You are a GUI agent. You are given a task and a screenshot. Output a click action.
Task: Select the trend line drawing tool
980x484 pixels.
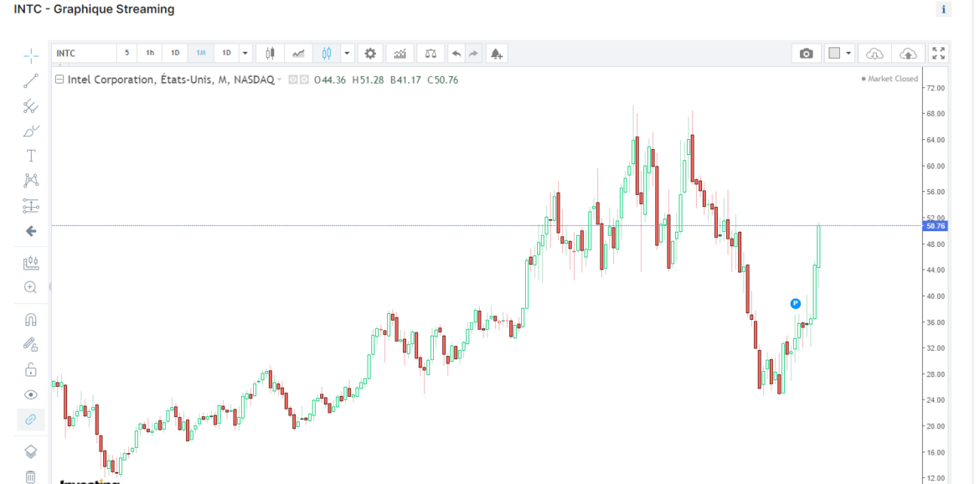point(31,81)
